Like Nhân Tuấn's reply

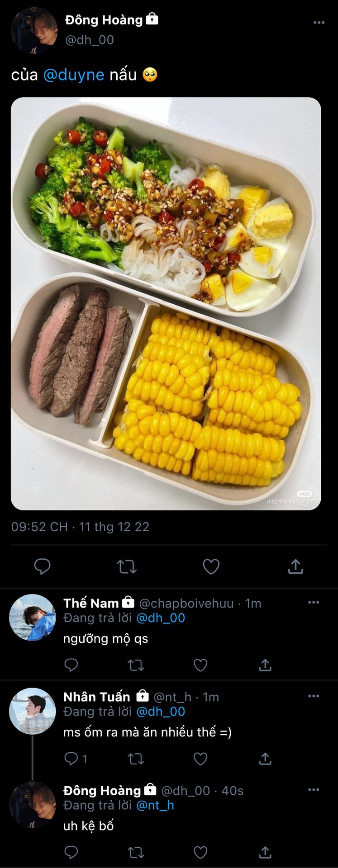point(200,759)
